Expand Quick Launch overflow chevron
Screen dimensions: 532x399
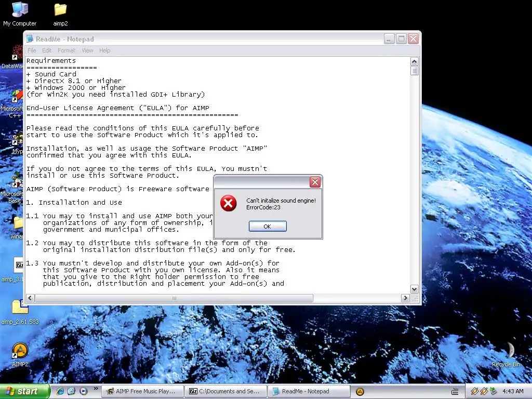(x=96, y=389)
